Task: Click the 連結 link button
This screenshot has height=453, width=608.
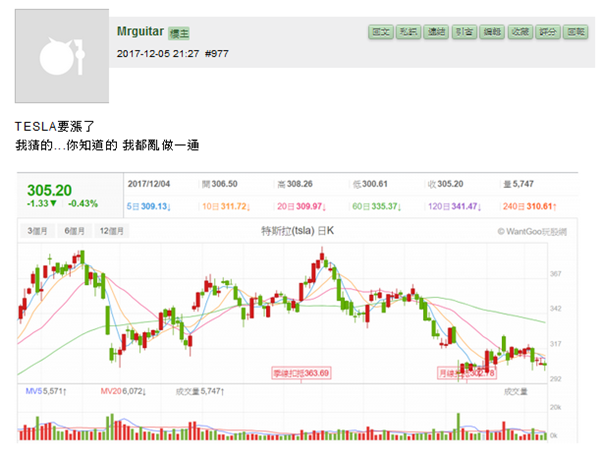Action: (x=436, y=32)
